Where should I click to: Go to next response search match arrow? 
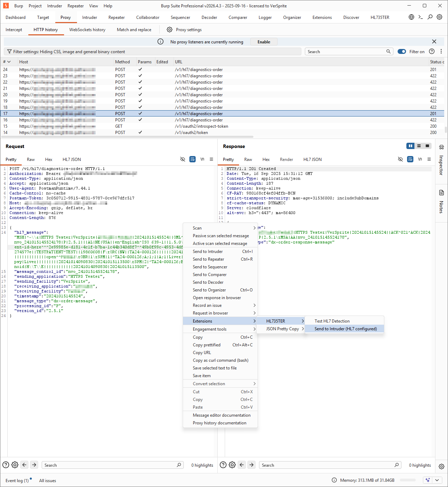tap(252, 465)
